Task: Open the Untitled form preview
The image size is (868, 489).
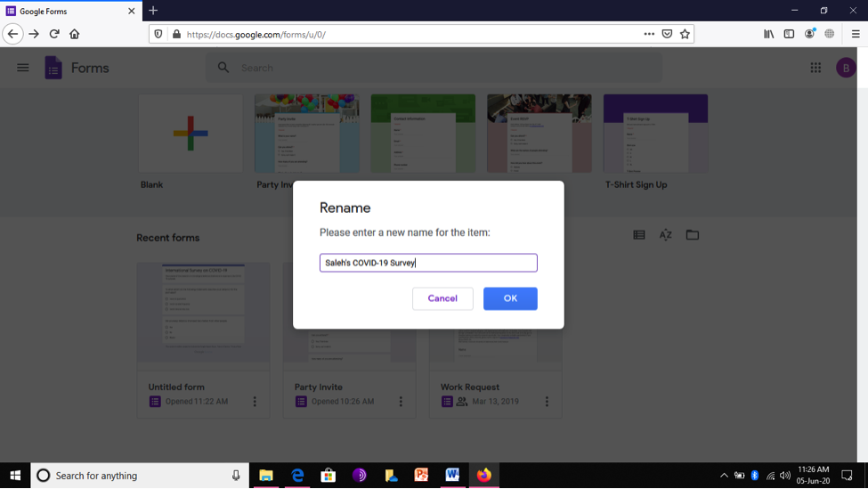Action: [203, 313]
